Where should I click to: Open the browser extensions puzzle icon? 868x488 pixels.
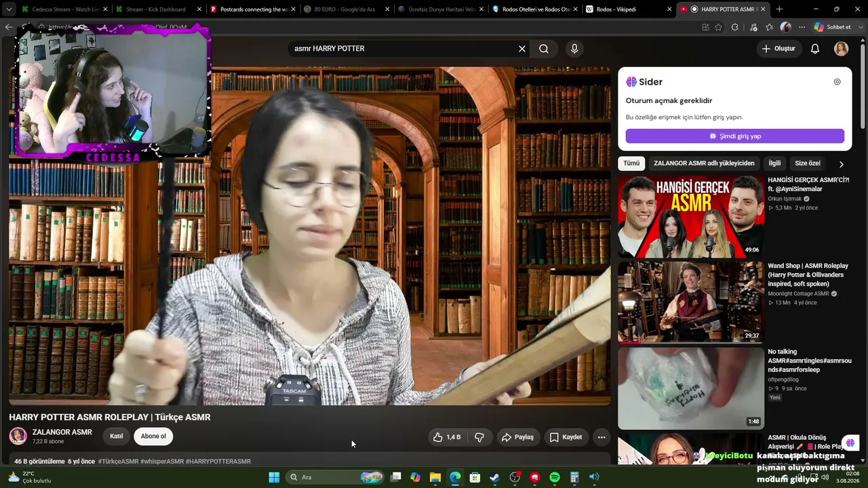(734, 27)
